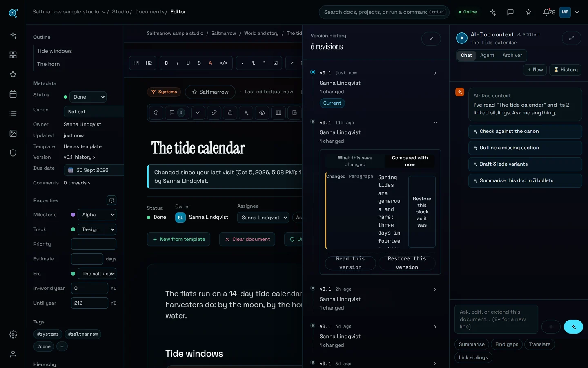Viewport: 588px width, 368px height.
Task: Select the Compared with now tab
Action: pos(410,161)
